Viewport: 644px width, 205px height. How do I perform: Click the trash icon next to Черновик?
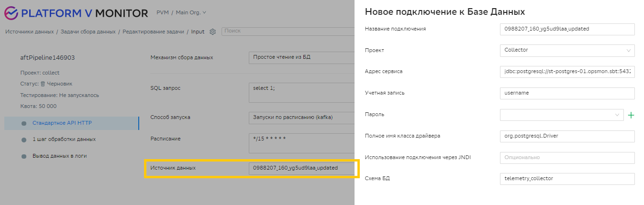click(42, 84)
